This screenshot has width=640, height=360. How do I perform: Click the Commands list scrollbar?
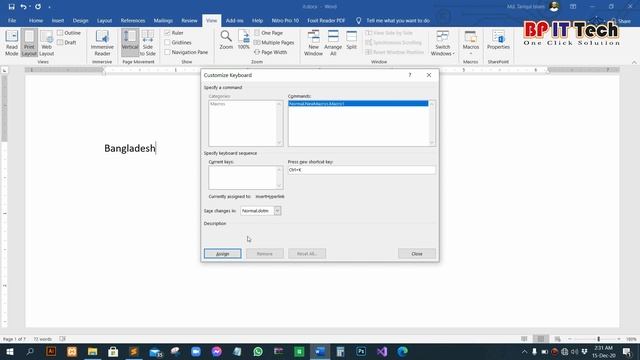(x=431, y=123)
